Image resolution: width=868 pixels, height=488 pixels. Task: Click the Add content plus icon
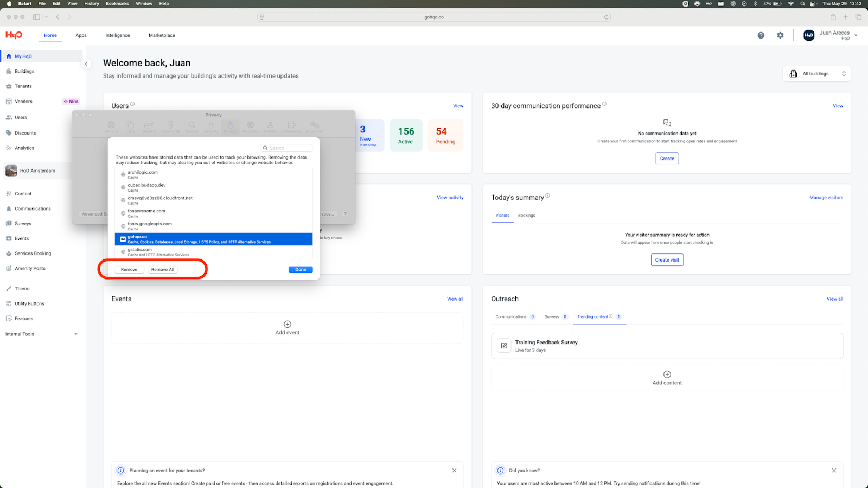point(667,375)
